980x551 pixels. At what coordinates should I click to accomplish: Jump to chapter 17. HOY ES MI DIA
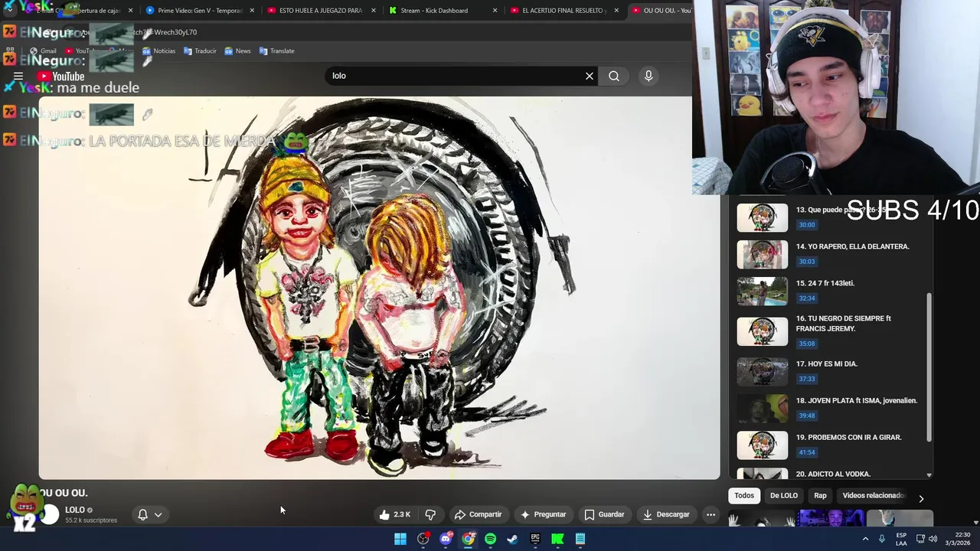point(831,371)
